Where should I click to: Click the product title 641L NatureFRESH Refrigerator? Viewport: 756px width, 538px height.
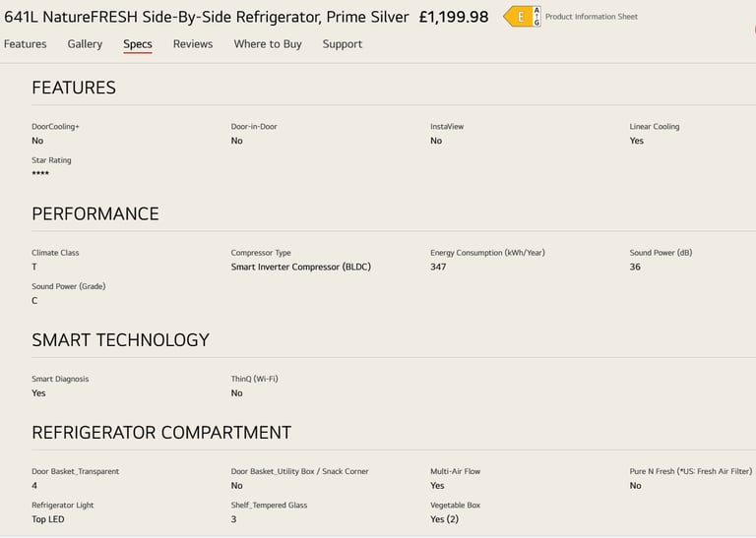(207, 17)
